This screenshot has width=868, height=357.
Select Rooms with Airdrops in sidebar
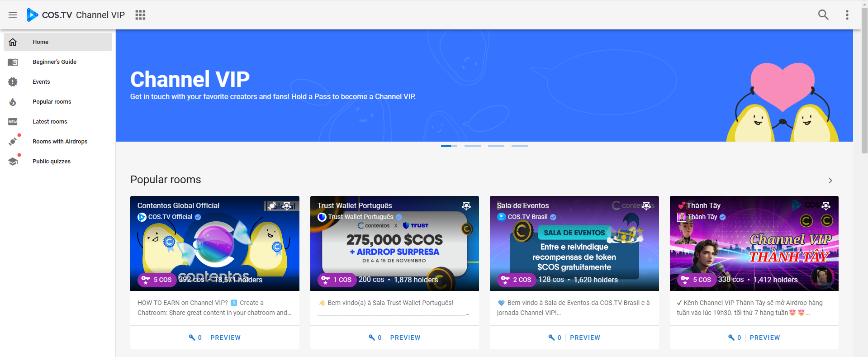(58, 142)
